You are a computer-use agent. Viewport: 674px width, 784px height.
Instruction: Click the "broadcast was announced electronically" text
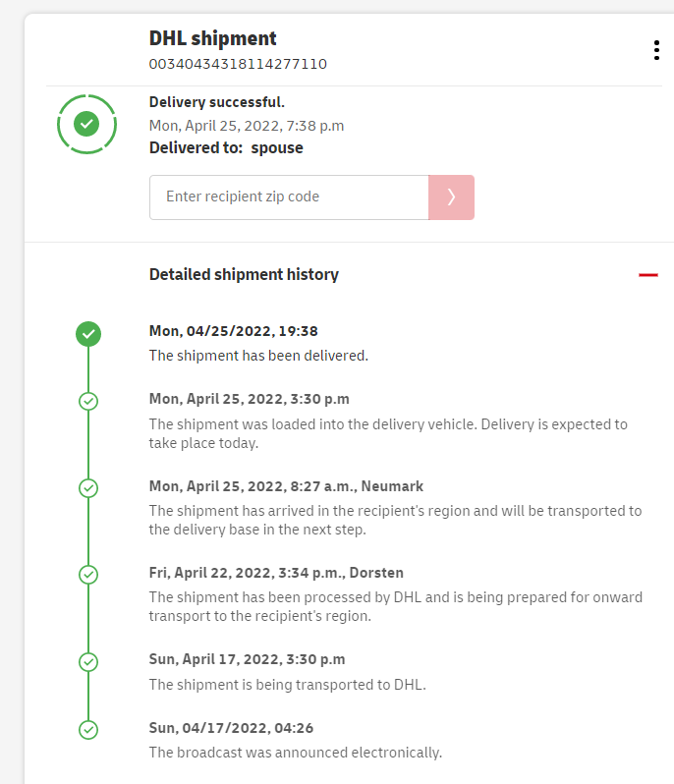click(x=296, y=753)
